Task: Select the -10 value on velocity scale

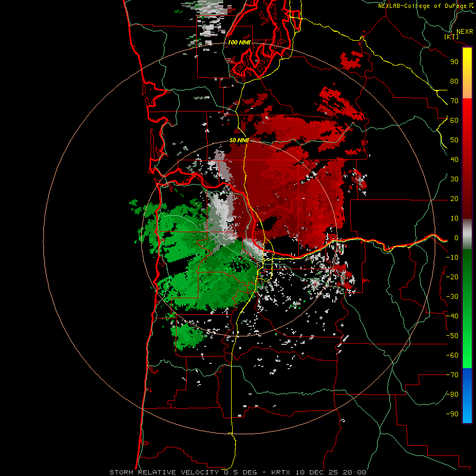Action: [452, 258]
